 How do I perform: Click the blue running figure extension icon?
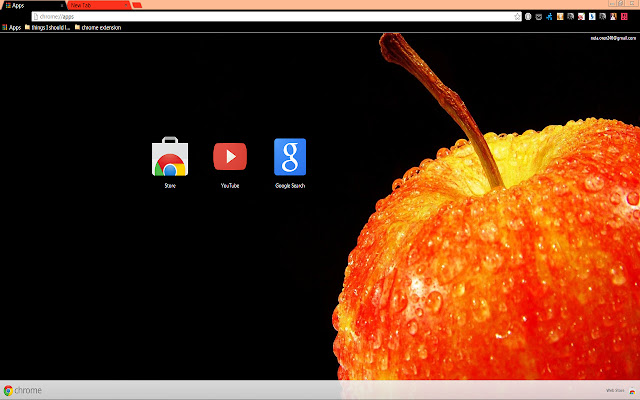550,17
